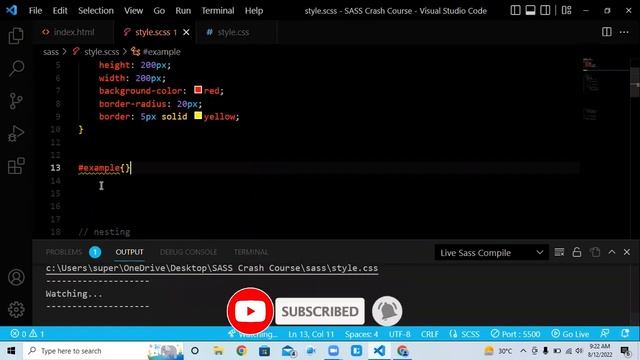Open notifications bell in status bar
Screen dimensions: 640x360
pos(625,334)
